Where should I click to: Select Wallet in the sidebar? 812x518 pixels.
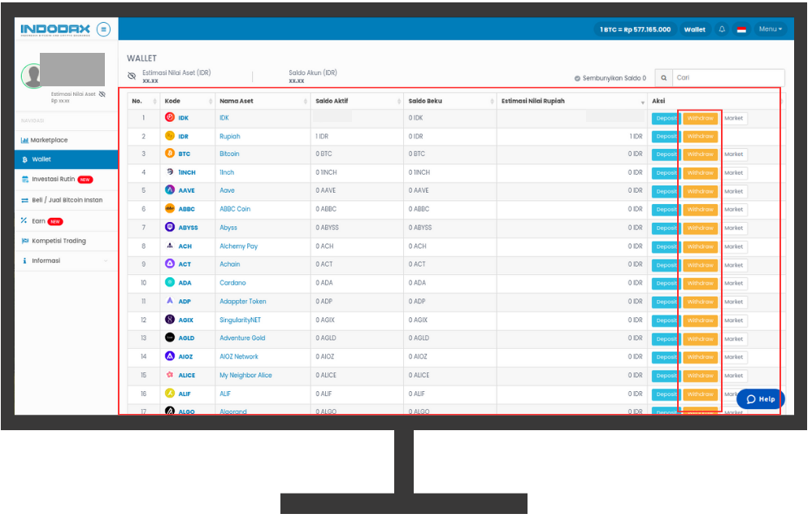coord(67,159)
